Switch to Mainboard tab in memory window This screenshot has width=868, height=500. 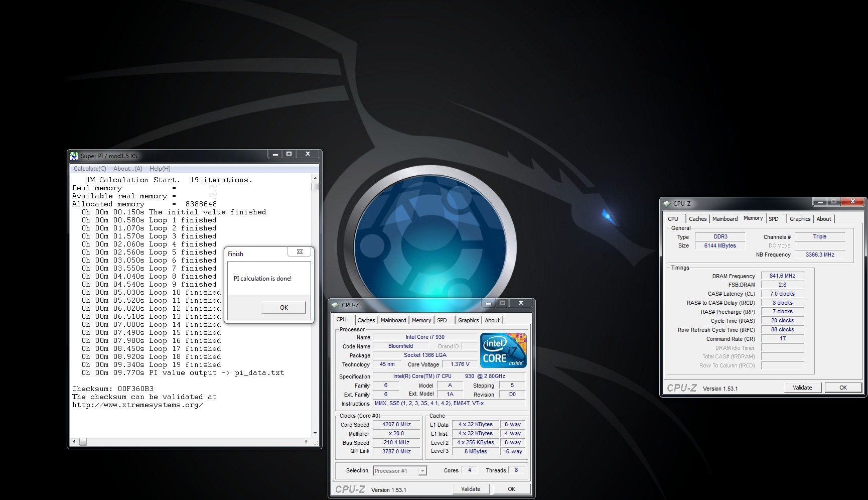coord(725,219)
